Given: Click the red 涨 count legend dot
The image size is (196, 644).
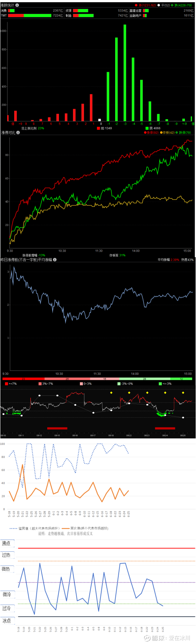Looking at the screenshot, I should [136, 5].
